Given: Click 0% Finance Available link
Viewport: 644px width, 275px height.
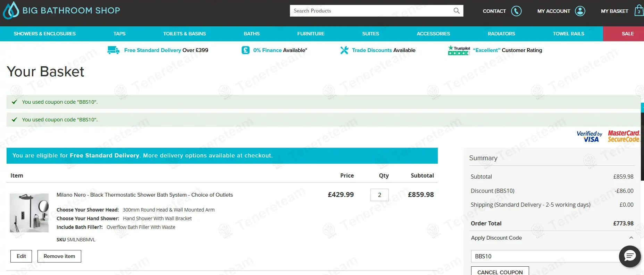Looking at the screenshot, I should (x=280, y=50).
